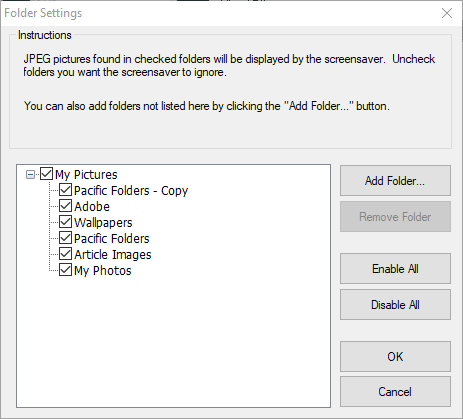463x419 pixels.
Task: Select the My Pictures folder label
Action: [x=86, y=175]
